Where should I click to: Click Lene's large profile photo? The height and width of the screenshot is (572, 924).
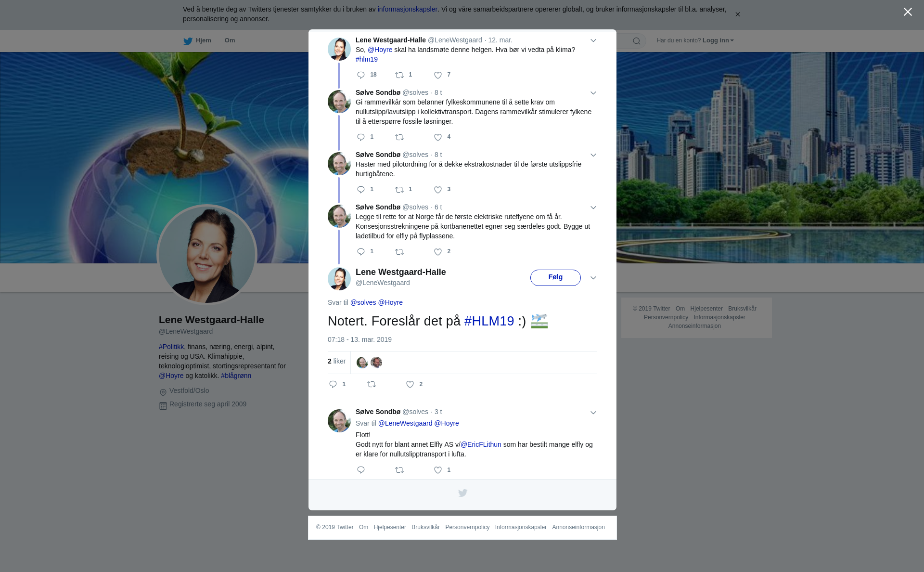click(x=207, y=255)
